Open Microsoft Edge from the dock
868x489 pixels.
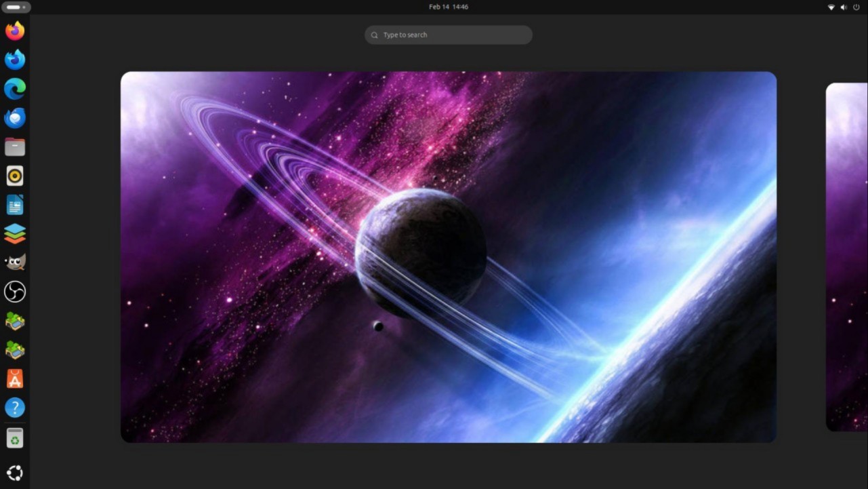pyautogui.click(x=15, y=89)
